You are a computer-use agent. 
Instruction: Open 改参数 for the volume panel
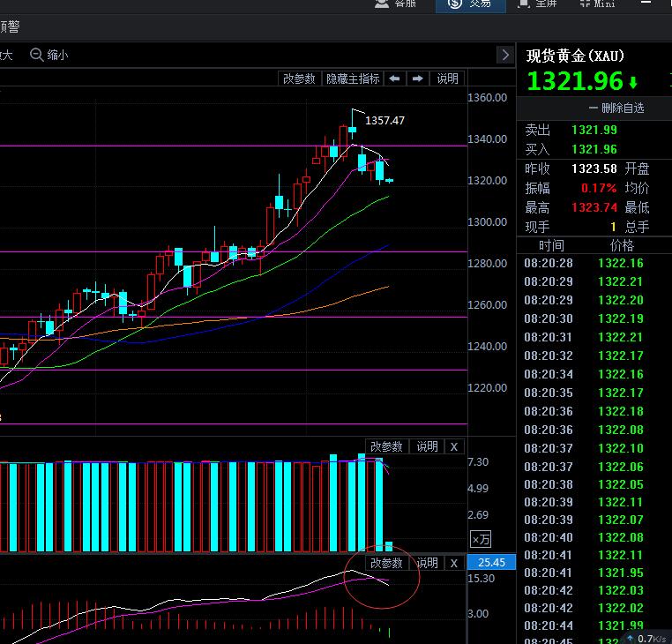386,446
